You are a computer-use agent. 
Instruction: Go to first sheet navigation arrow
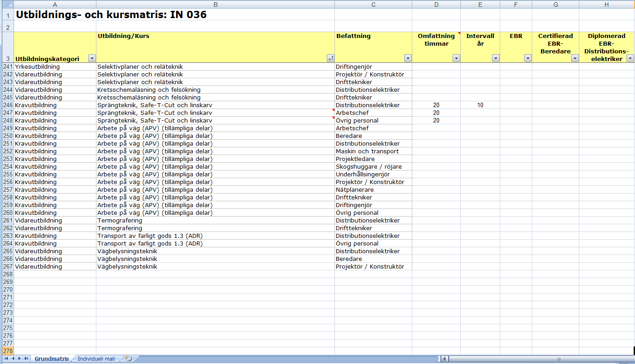point(6,359)
